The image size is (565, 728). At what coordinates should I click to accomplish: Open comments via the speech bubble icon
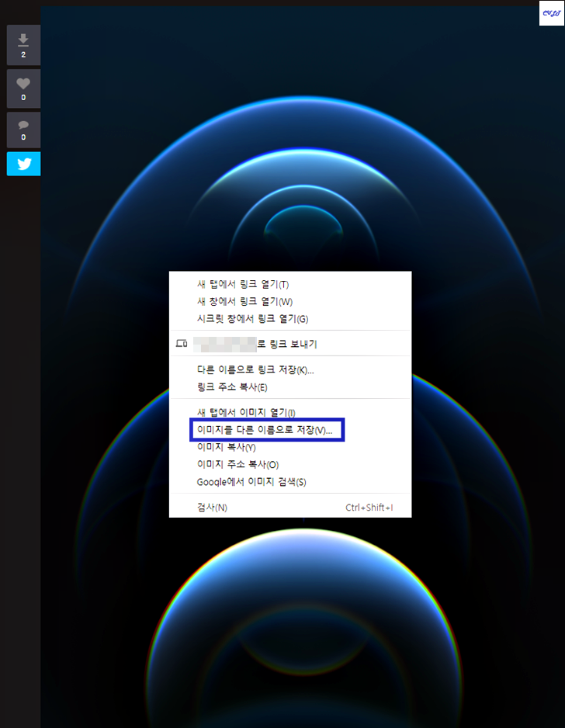(x=23, y=130)
